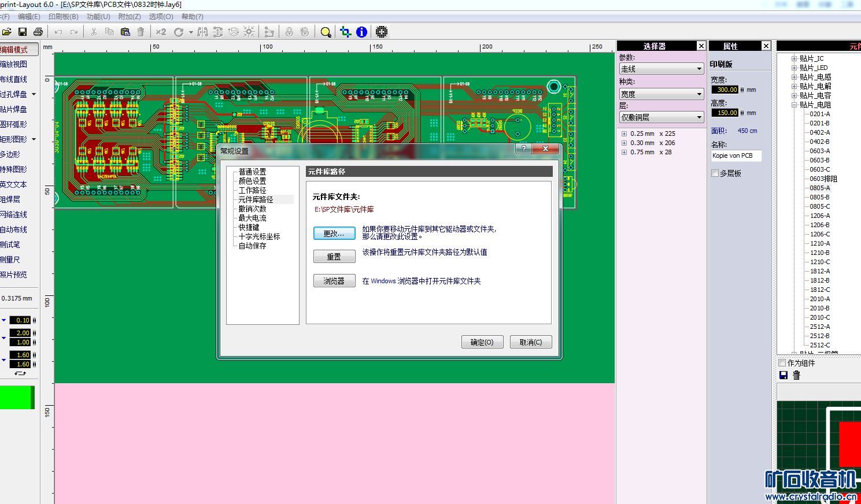Click the Save floppy disk toolbar icon
The width and height of the screenshot is (861, 504).
tap(23, 32)
